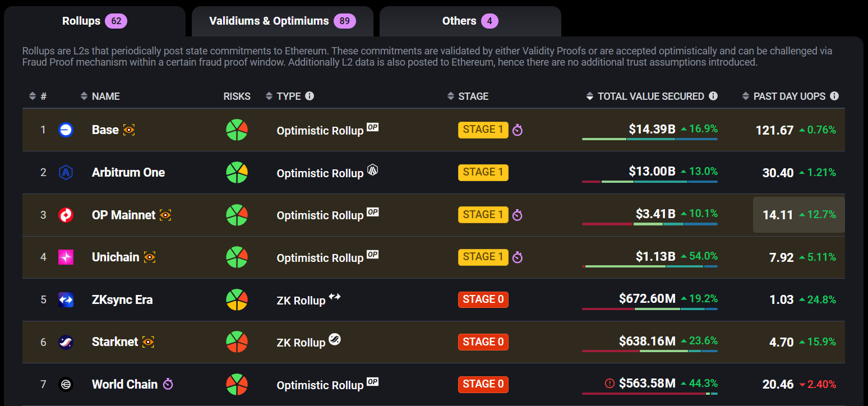Open the Starknet project link
868x406 pixels.
click(115, 342)
